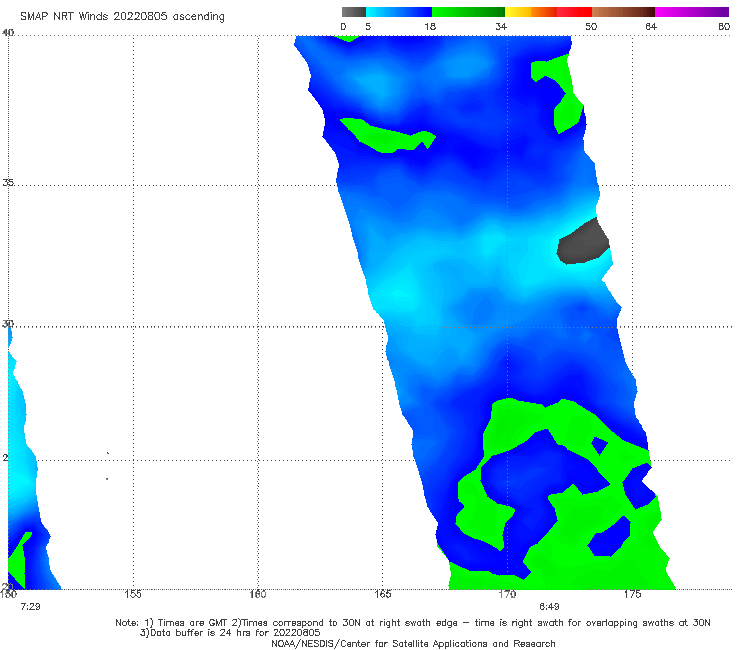Click the latitude label '35'
This screenshot has width=740, height=650.
[x=8, y=182]
